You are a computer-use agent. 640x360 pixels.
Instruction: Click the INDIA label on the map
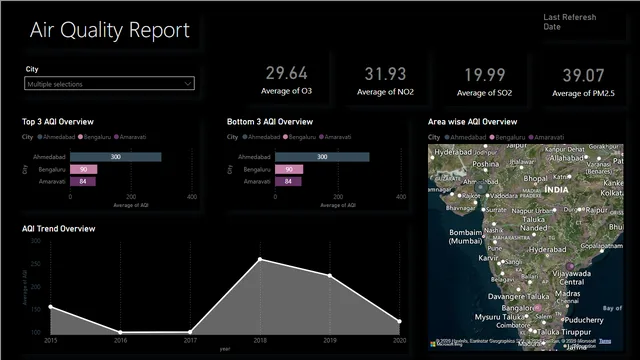click(x=556, y=190)
